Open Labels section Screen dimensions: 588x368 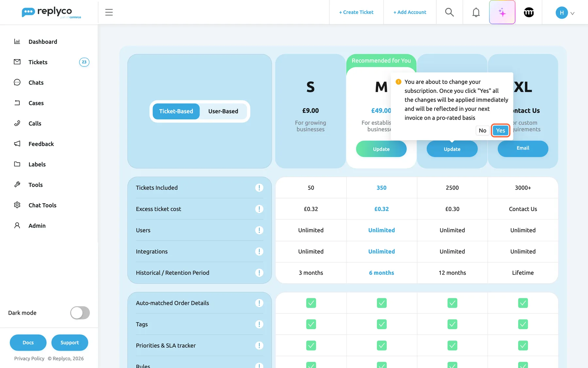[37, 164]
